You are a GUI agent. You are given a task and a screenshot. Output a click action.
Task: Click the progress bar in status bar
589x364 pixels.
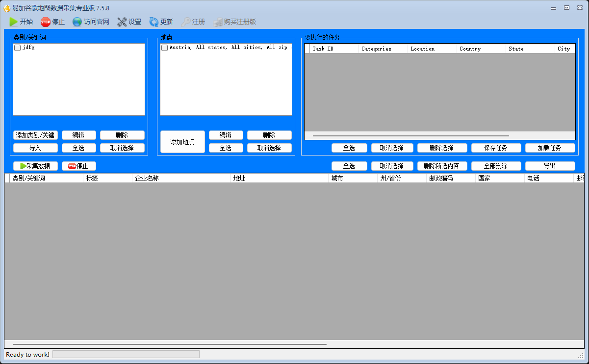click(x=126, y=354)
